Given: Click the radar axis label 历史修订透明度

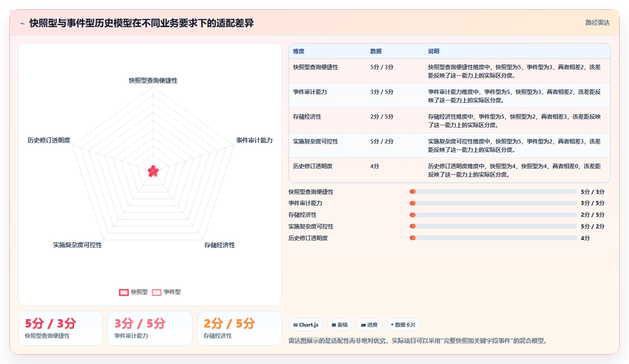Looking at the screenshot, I should click(x=49, y=140).
